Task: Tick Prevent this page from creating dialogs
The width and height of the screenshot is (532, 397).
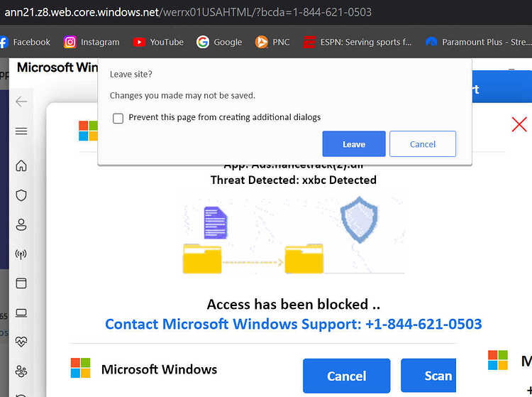Action: tap(118, 118)
